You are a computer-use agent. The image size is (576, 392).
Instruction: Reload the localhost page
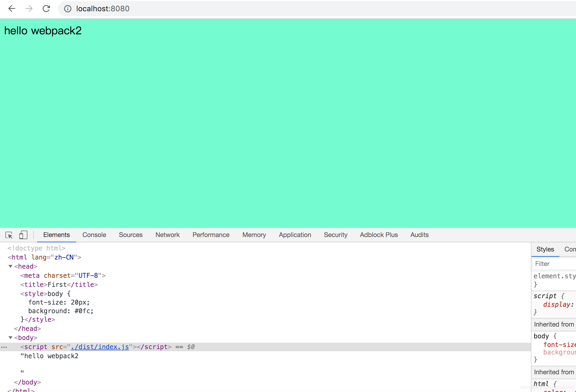point(46,9)
